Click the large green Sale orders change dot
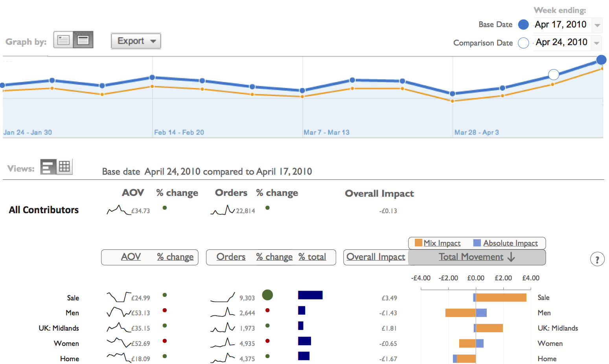The width and height of the screenshot is (609, 364). point(267,295)
